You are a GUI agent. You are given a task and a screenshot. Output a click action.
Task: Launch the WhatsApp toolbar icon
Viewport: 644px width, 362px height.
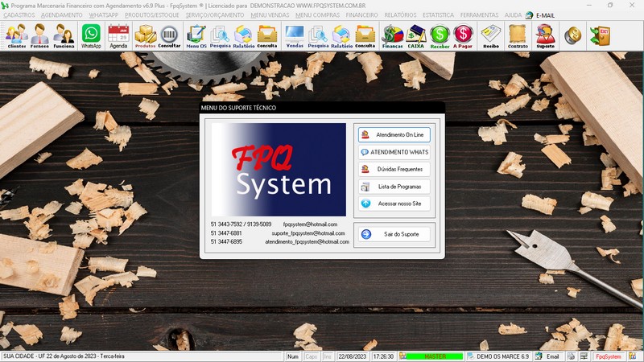pyautogui.click(x=91, y=36)
